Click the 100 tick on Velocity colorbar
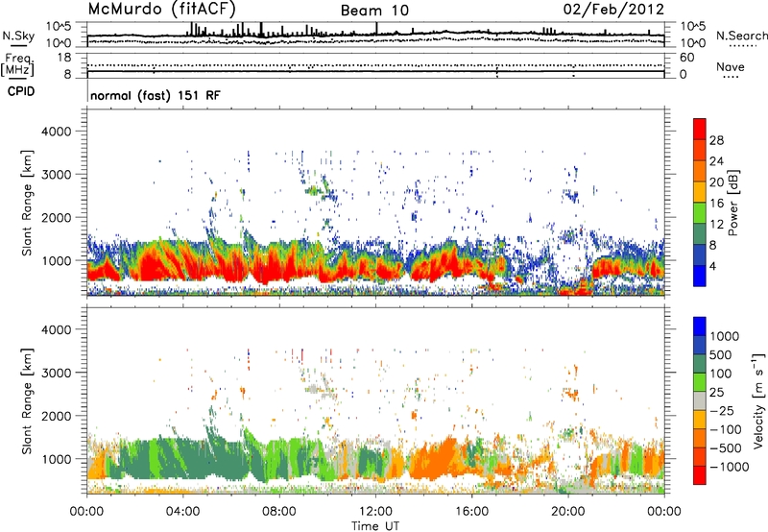The height and width of the screenshot is (532, 768). tap(720, 374)
